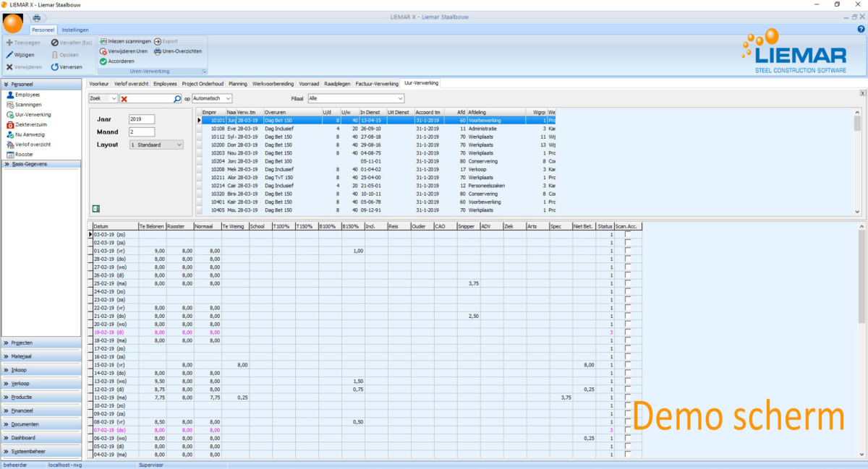Click the employee list vertical scrollbar
Viewport: 868px width, 469px height.
click(858, 162)
